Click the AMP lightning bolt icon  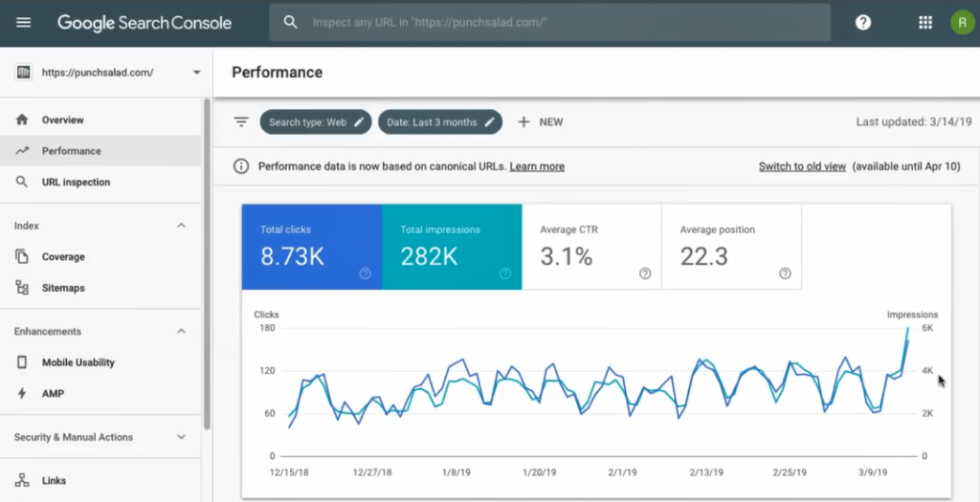pyautogui.click(x=22, y=393)
